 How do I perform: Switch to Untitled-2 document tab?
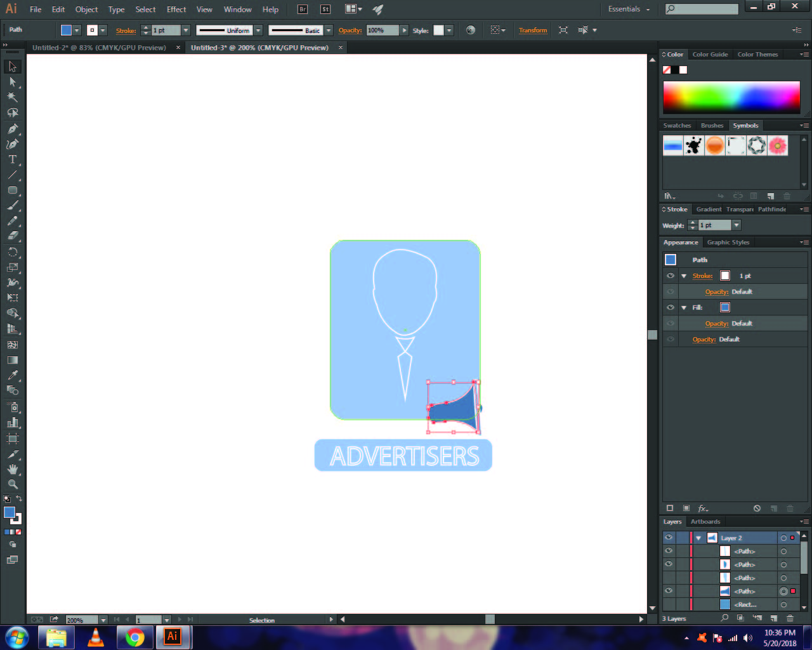100,48
